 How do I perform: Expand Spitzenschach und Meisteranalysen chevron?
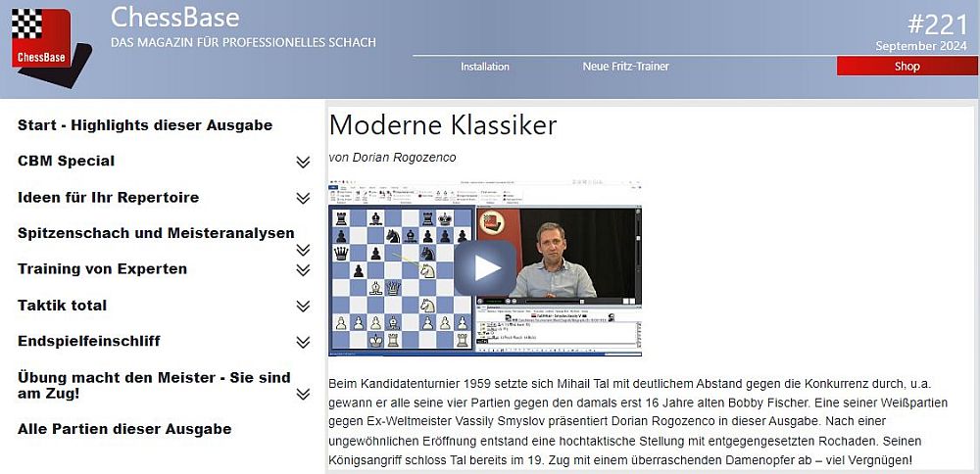(x=303, y=250)
